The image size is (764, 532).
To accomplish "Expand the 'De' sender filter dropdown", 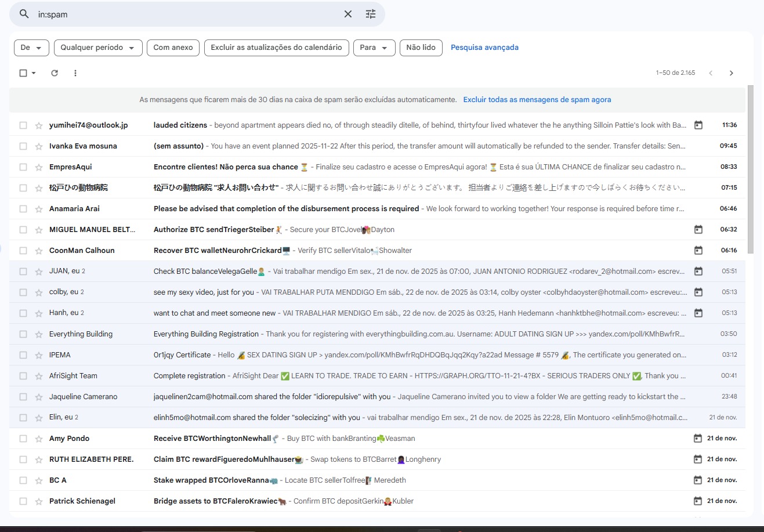I will point(31,48).
